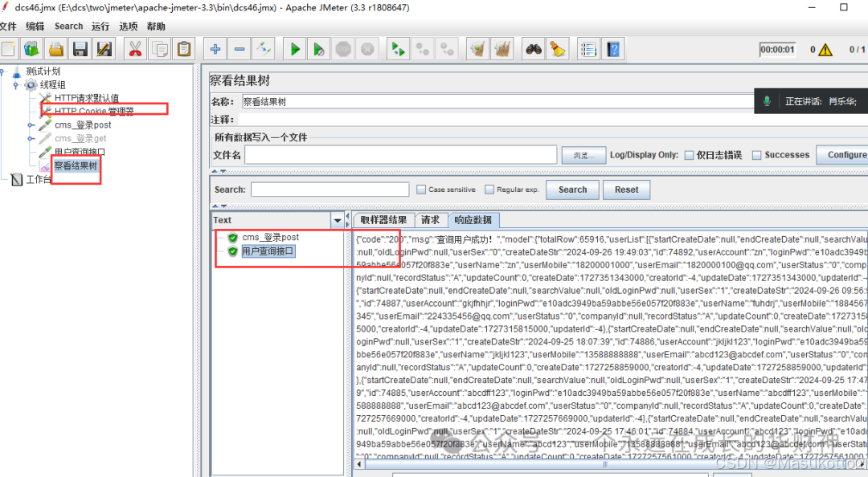Click the Remote shutdown all icon
Viewport: 868px width, 477px height.
(448, 49)
